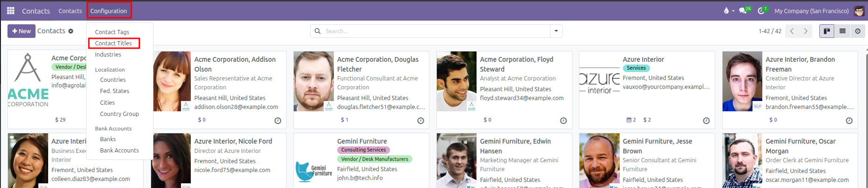
Task: Open the debug water drop icon
Action: [x=726, y=10]
